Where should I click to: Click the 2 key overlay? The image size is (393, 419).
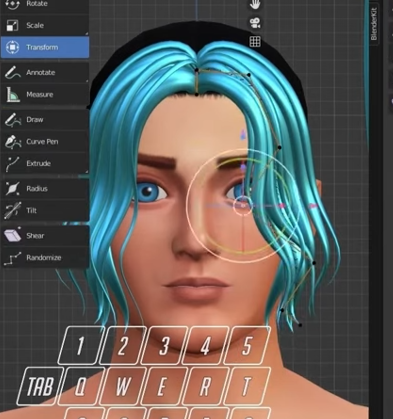coord(122,346)
